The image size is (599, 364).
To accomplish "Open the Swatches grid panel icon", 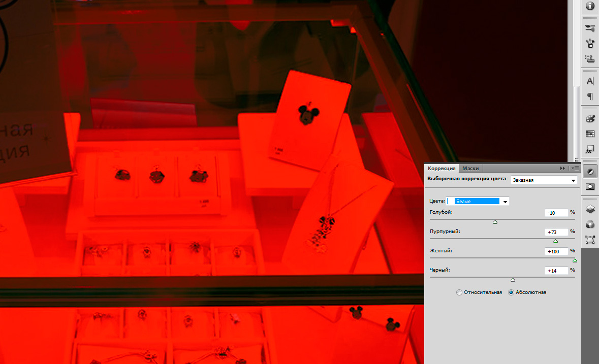I will click(x=590, y=134).
